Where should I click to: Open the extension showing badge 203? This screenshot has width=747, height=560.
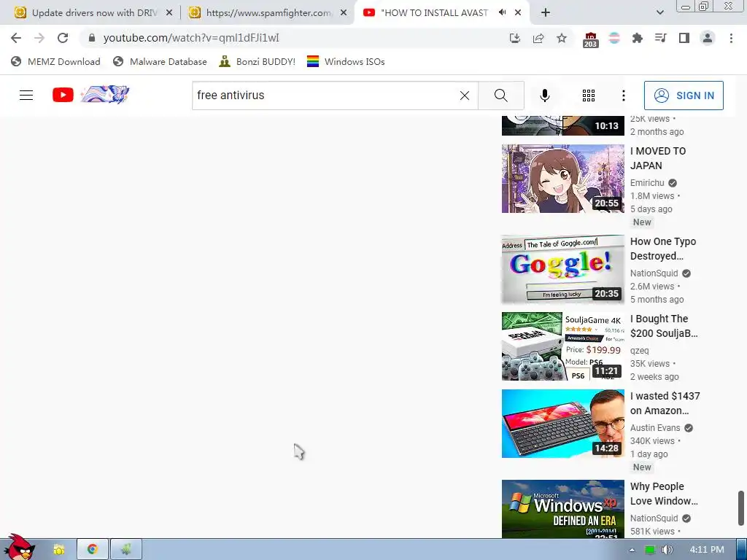[x=590, y=39]
